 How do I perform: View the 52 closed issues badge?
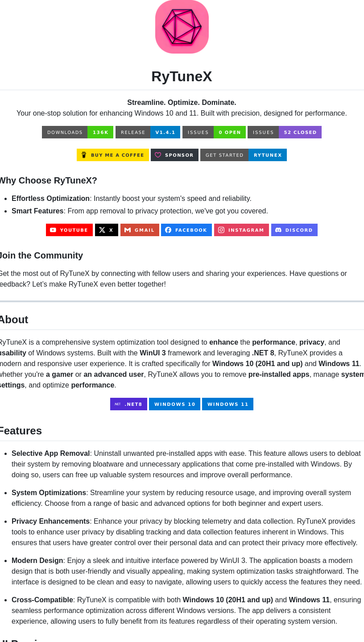coord(285,132)
